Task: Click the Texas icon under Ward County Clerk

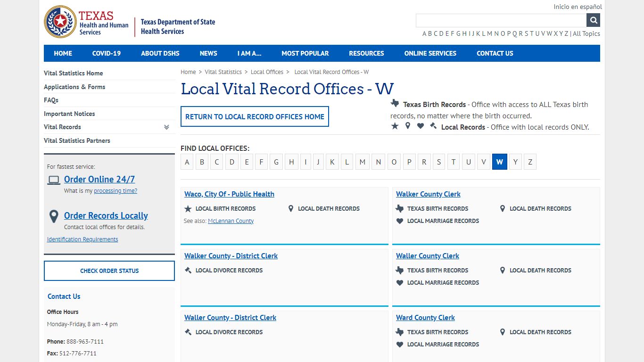Action: pos(400,332)
